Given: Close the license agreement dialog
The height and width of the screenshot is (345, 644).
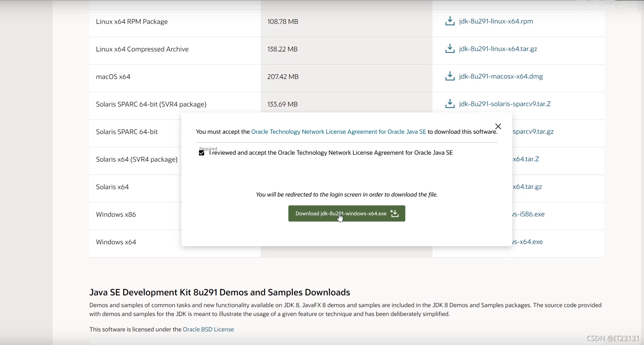Looking at the screenshot, I should [498, 126].
